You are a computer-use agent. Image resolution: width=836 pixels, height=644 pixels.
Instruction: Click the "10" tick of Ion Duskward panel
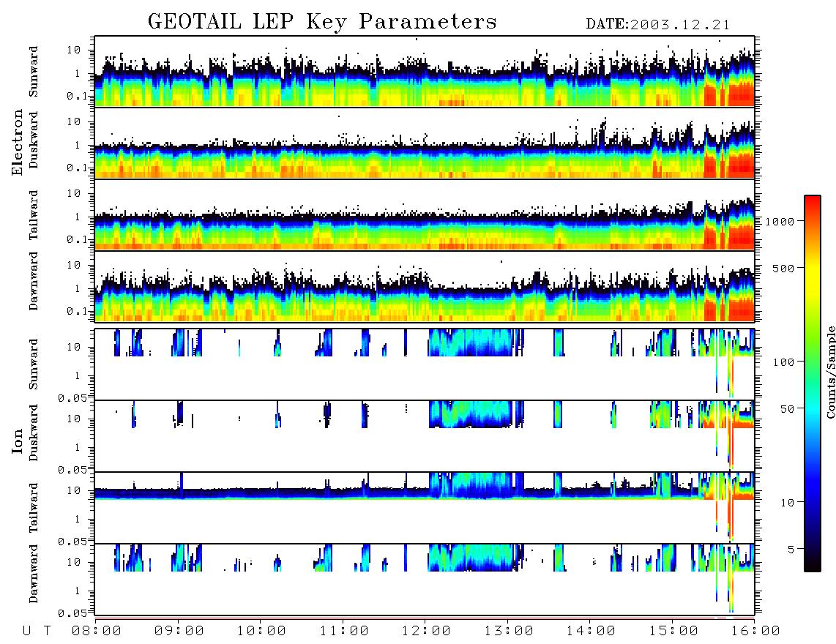pyautogui.click(x=74, y=419)
